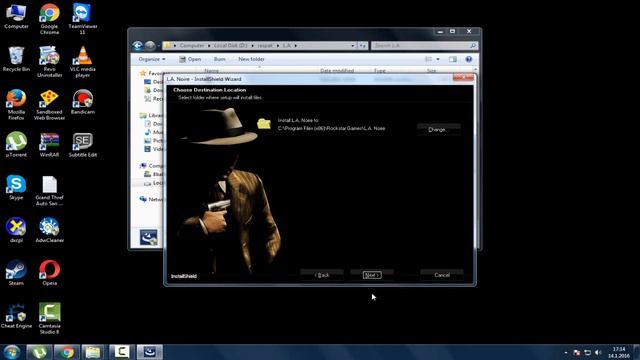Click the Explorer search box
Viewport: 640px width, 360px height.
pos(424,46)
